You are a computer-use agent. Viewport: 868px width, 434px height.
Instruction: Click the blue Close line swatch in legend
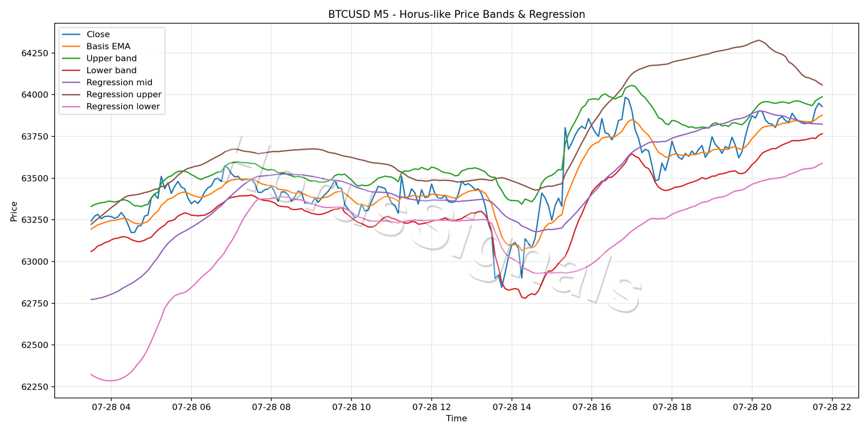[x=72, y=34]
